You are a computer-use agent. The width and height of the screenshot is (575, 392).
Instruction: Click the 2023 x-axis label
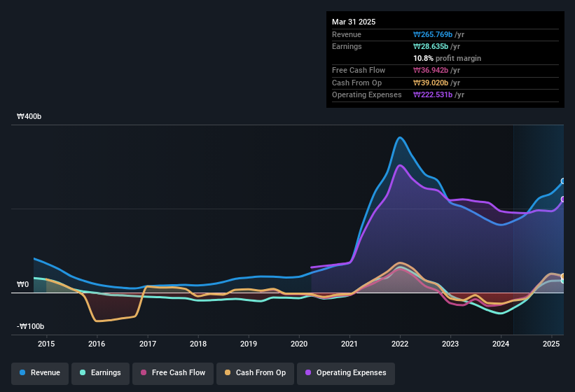pyautogui.click(x=450, y=344)
